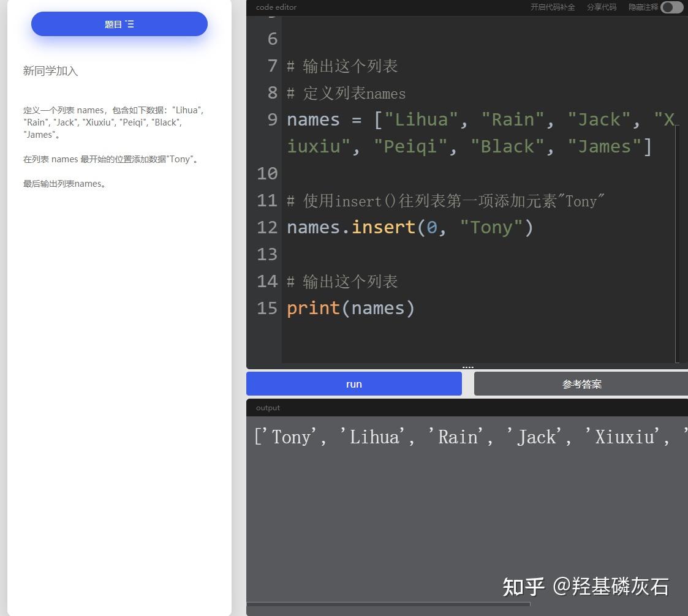Click the output panel title label
The height and width of the screenshot is (616, 688).
[x=268, y=408]
